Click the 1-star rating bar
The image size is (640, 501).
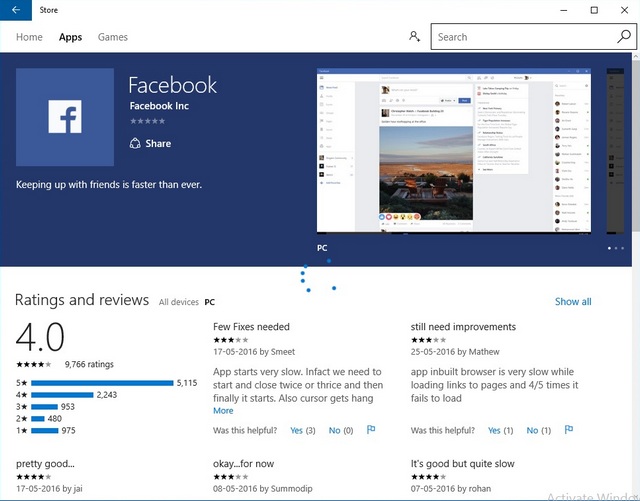tap(44, 430)
